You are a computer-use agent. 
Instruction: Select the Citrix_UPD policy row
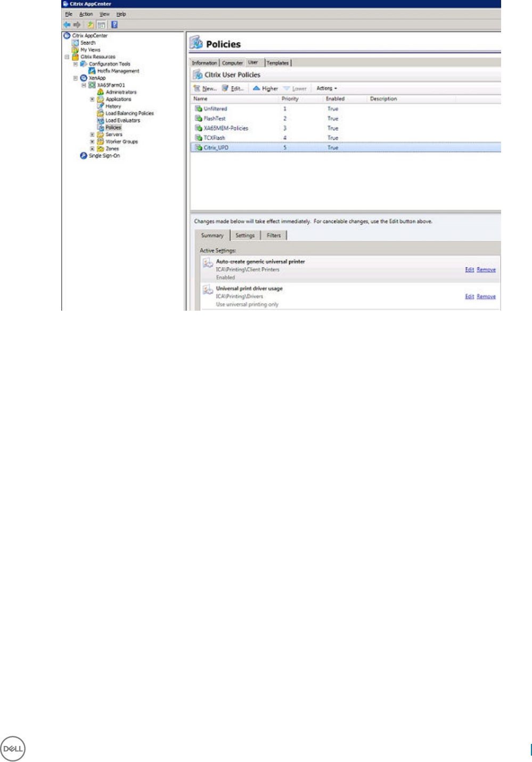point(346,148)
